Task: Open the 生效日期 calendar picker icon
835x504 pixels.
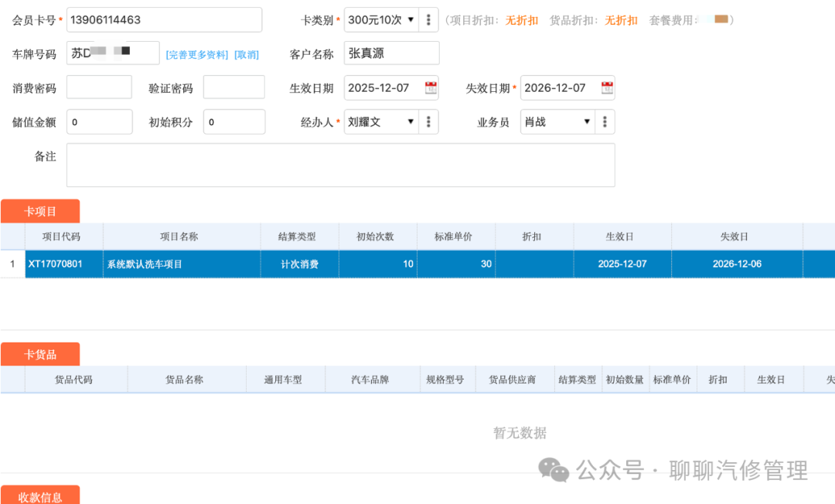Action: click(x=428, y=88)
